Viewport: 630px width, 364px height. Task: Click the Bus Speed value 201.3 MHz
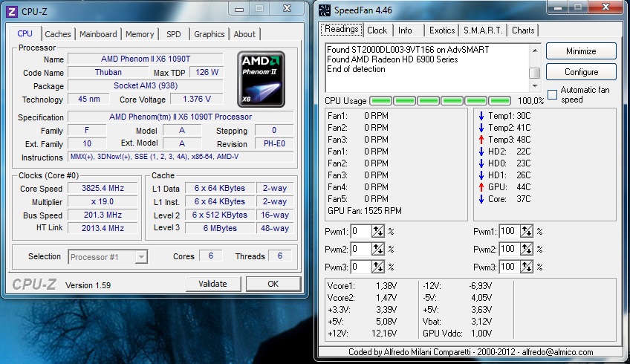click(x=103, y=215)
